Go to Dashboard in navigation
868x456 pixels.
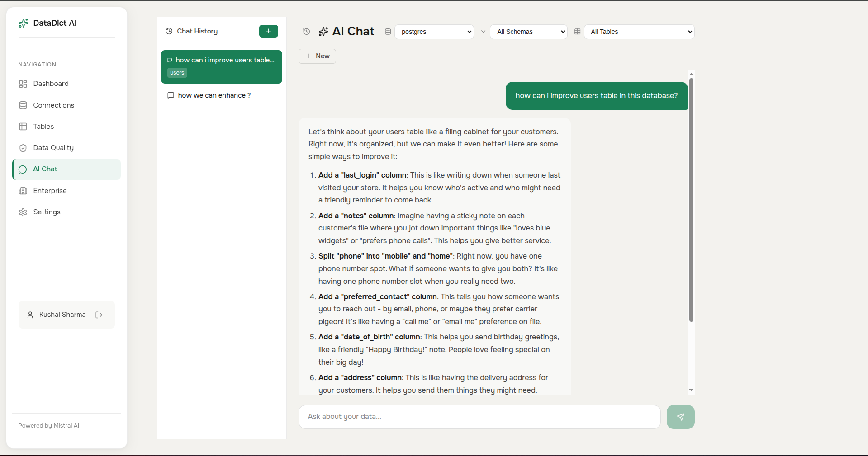pyautogui.click(x=51, y=84)
